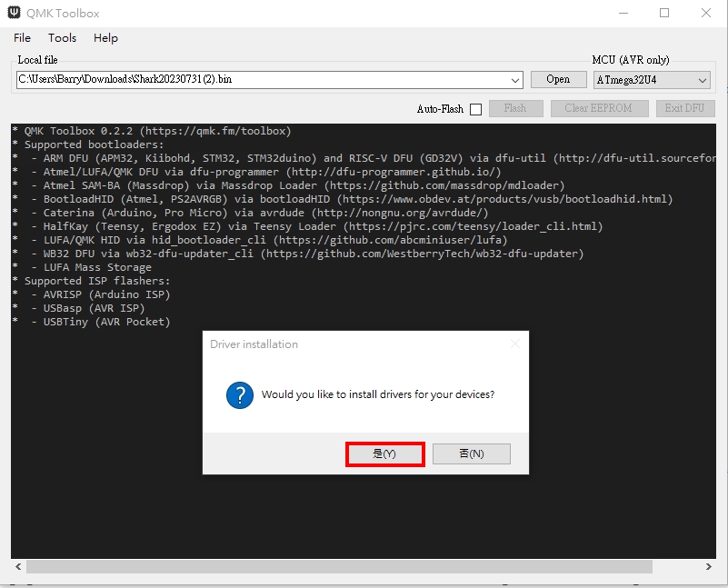Click the 'WB32 DFU via wb32-dfu-updater_cli' line
Image resolution: width=728 pixels, height=588 pixels.
(298, 254)
